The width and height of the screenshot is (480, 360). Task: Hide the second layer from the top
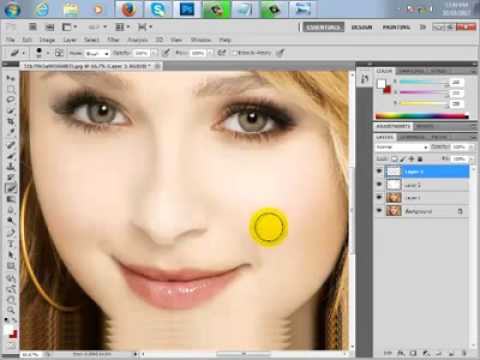pos(379,184)
